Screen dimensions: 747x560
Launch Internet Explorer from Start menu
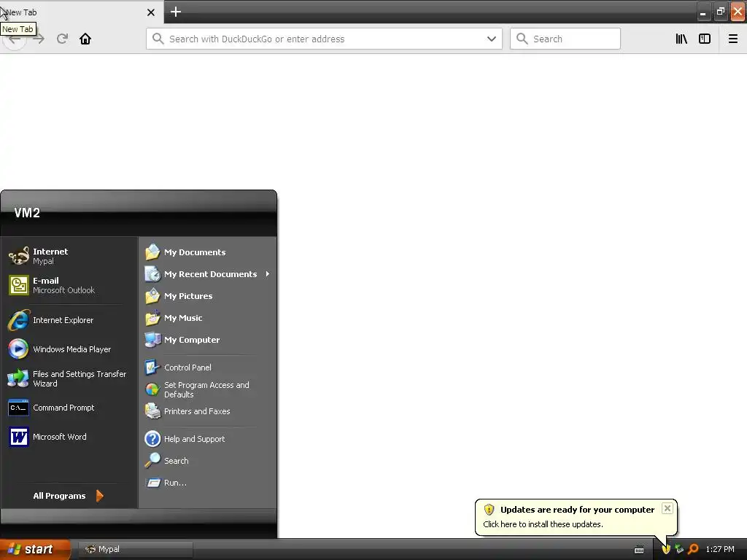pyautogui.click(x=69, y=320)
